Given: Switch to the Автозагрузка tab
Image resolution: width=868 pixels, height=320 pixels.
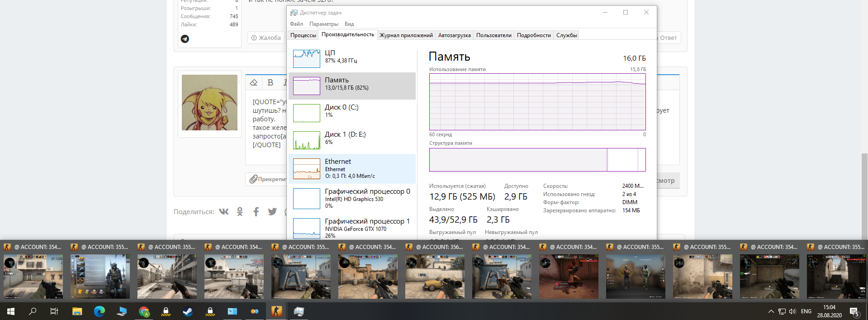Looking at the screenshot, I should click(x=454, y=35).
